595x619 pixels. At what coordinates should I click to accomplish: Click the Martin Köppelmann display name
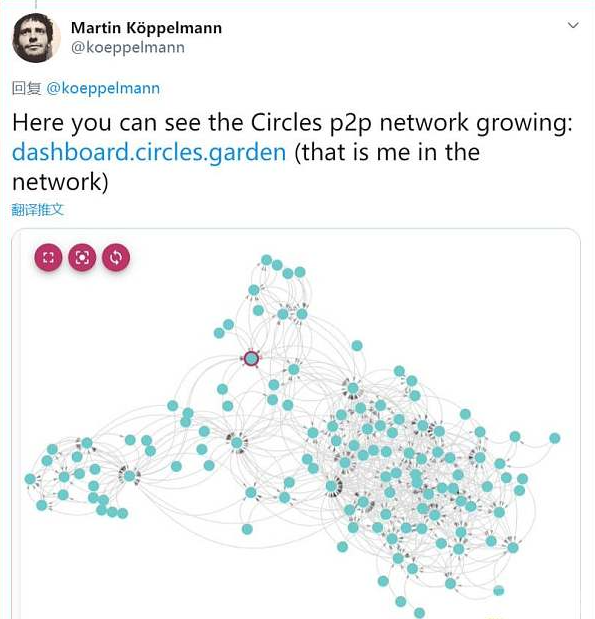coord(146,28)
